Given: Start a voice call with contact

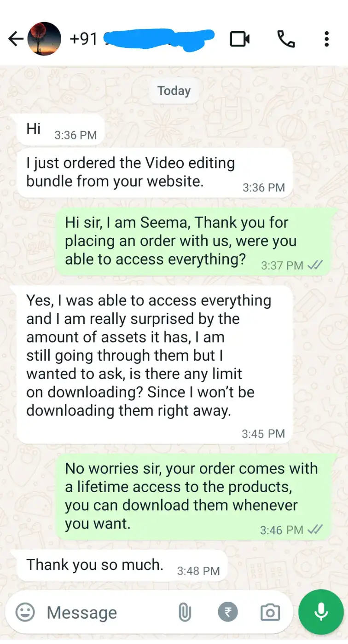Looking at the screenshot, I should [286, 39].
